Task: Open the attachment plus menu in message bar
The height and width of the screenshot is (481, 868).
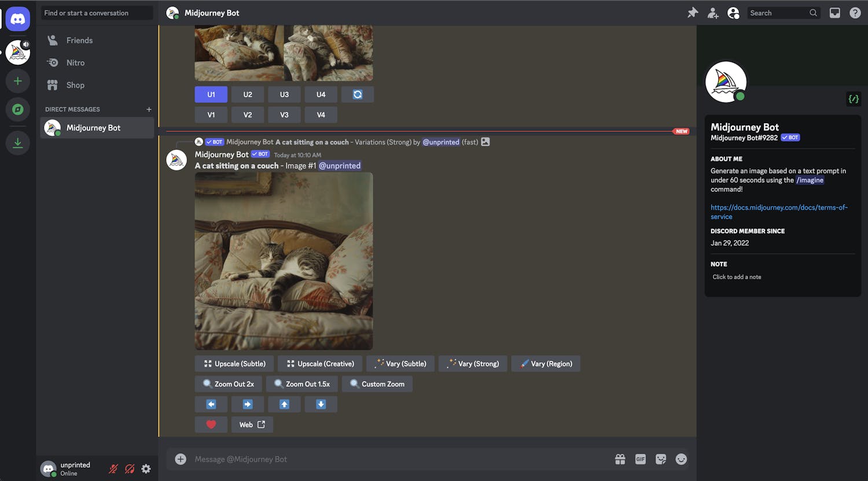Action: (181, 459)
